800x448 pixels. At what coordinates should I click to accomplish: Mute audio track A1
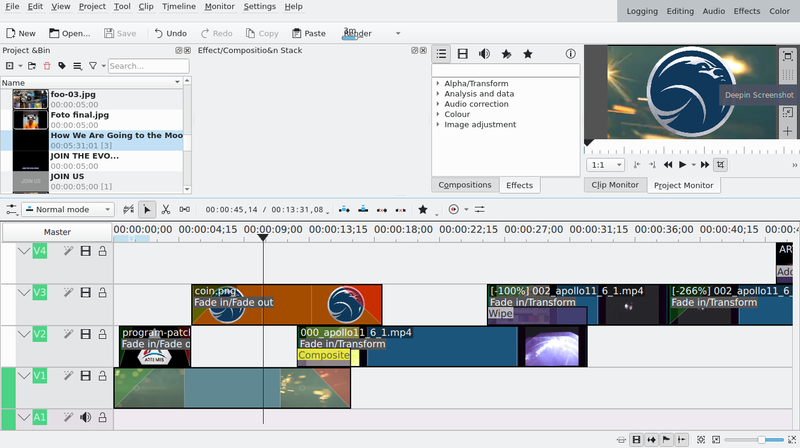point(85,418)
